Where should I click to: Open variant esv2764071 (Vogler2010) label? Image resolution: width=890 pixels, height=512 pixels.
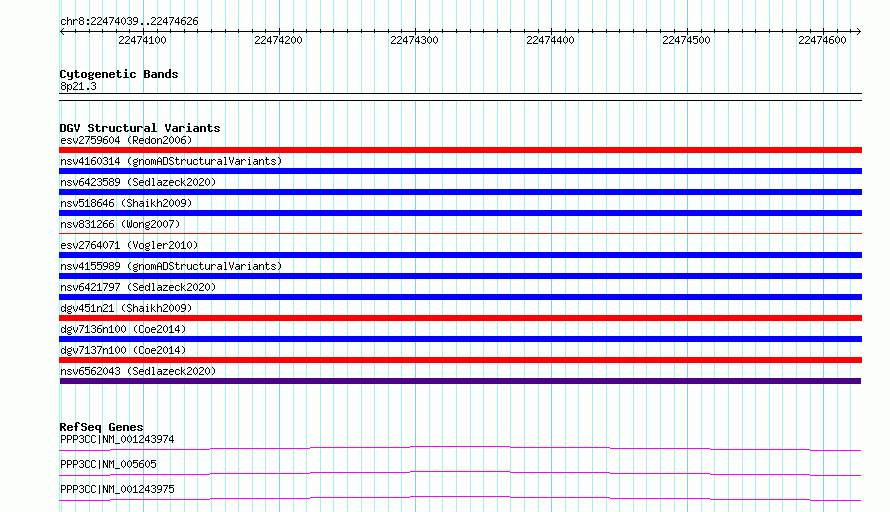(x=129, y=245)
